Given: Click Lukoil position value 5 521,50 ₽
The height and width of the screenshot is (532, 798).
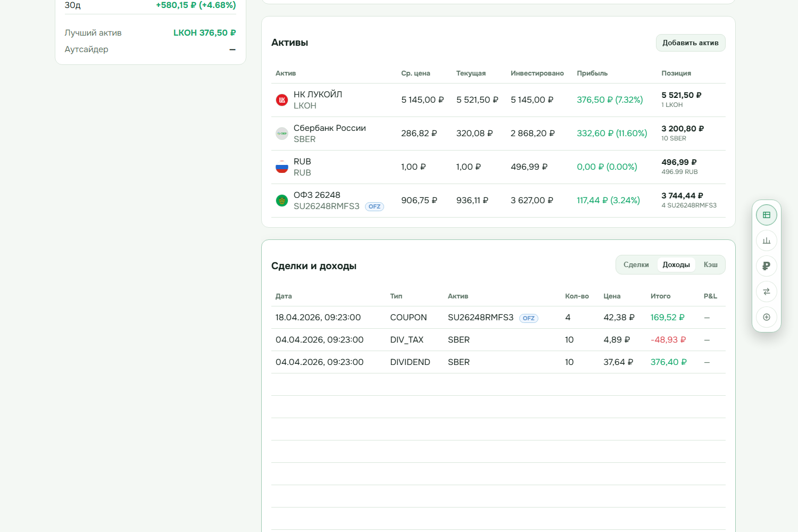Looking at the screenshot, I should pos(681,95).
